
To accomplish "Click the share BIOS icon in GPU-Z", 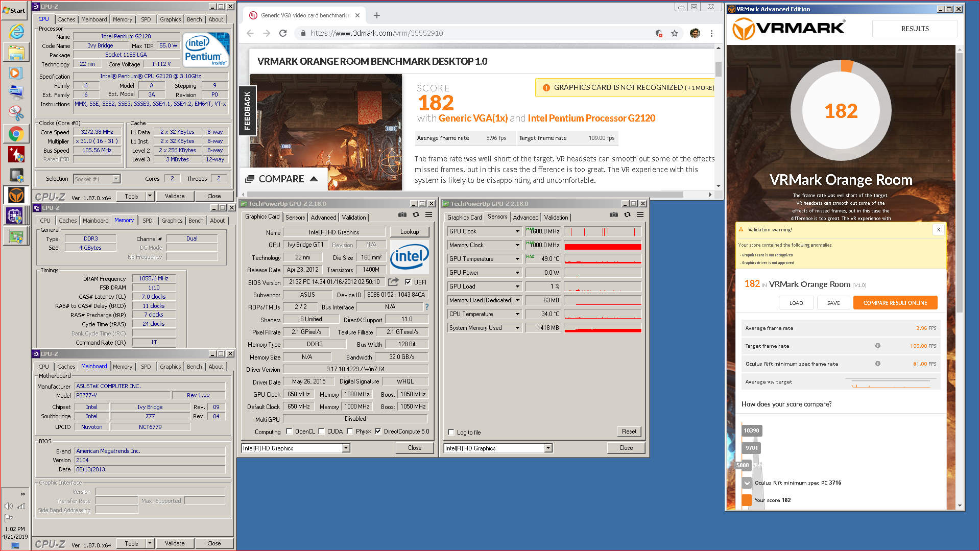I will [x=393, y=282].
